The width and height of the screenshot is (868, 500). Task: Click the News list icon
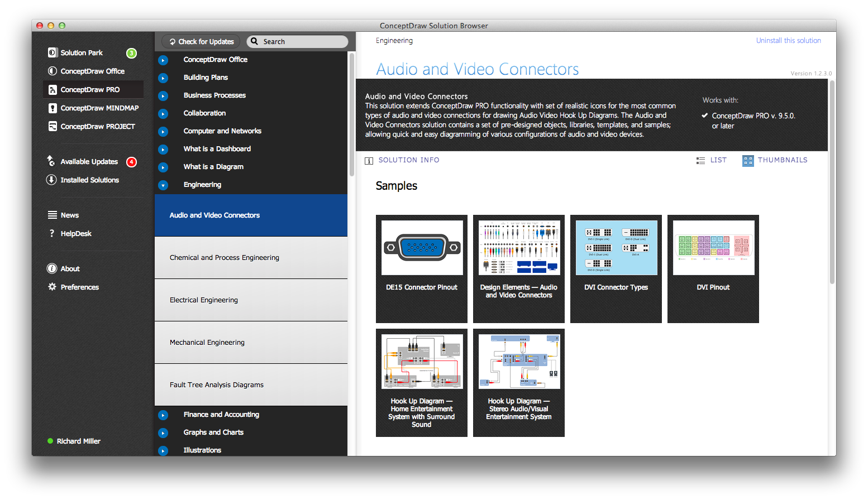tap(53, 215)
